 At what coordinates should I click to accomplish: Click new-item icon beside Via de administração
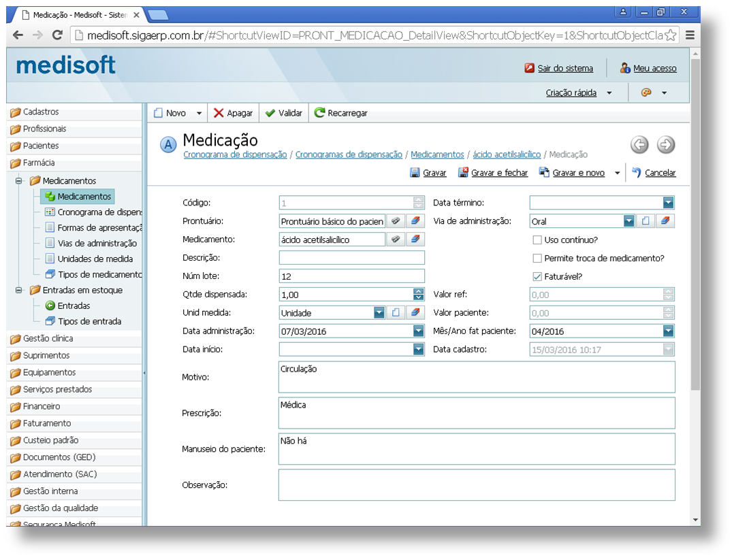(x=645, y=221)
